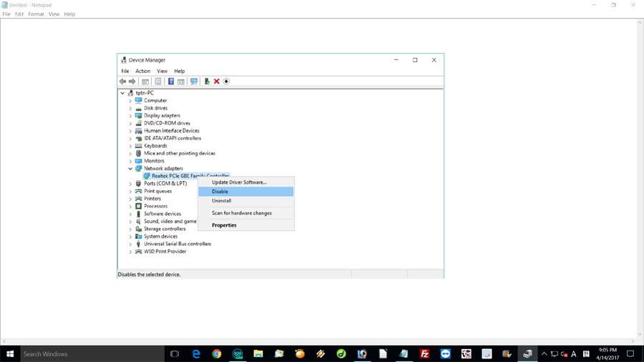Select Ports (COM & LPT) in the tree
This screenshot has width=644, height=362.
pyautogui.click(x=165, y=183)
